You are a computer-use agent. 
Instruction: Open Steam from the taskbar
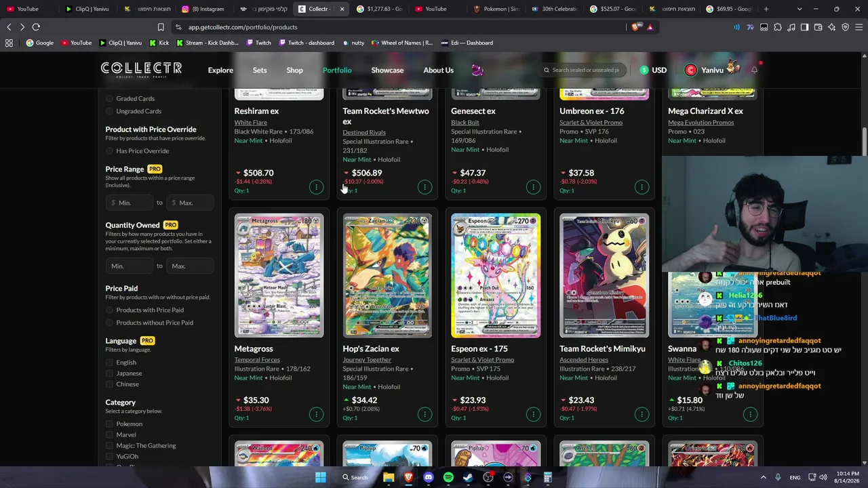(x=468, y=477)
